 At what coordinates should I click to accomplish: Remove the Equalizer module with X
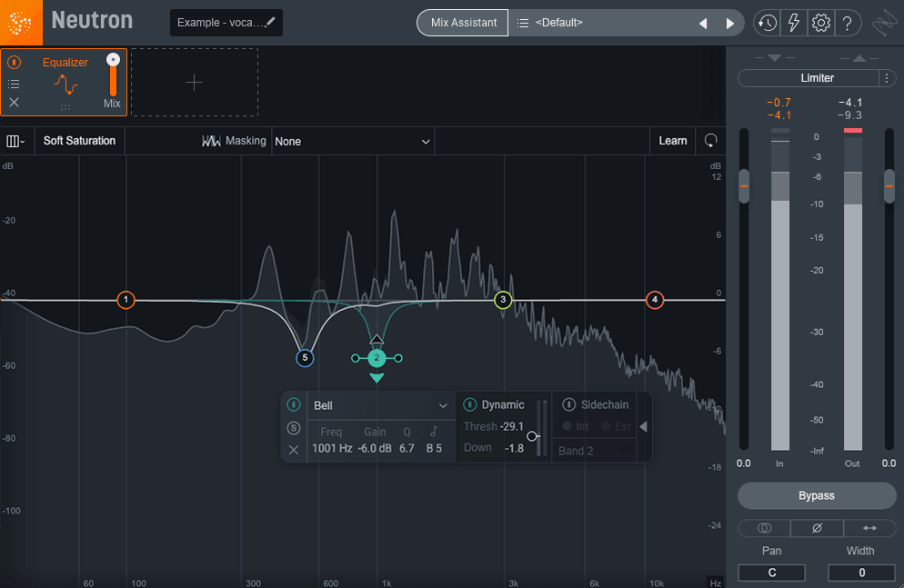(14, 102)
